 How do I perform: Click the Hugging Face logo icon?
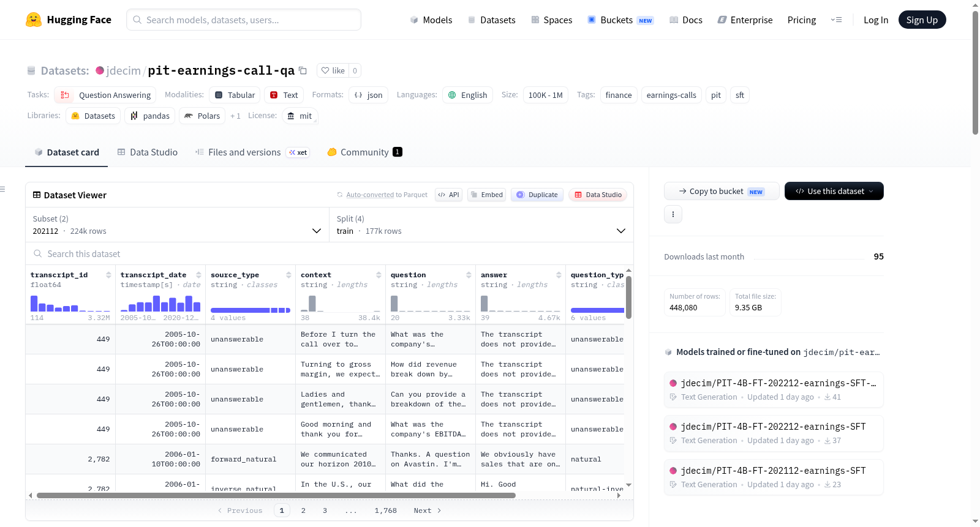(x=34, y=20)
